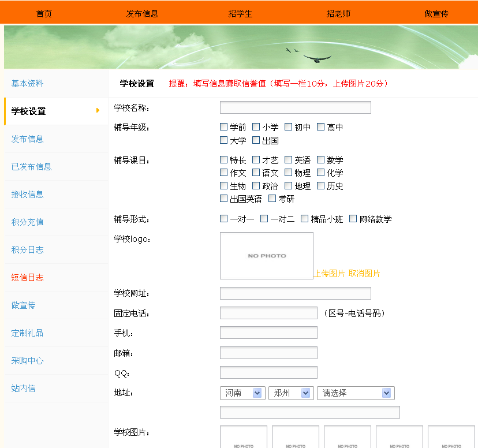Open the district dropdown labeled 请选择

(356, 393)
